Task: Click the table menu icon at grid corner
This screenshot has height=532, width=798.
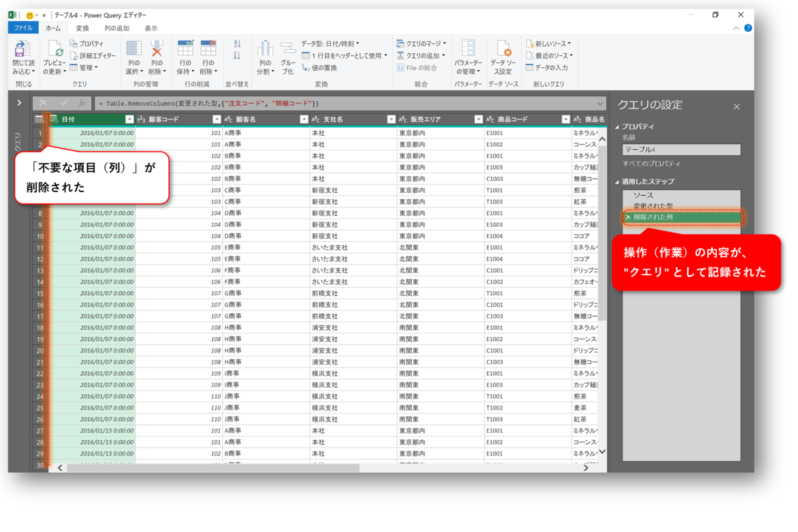Action: click(39, 119)
